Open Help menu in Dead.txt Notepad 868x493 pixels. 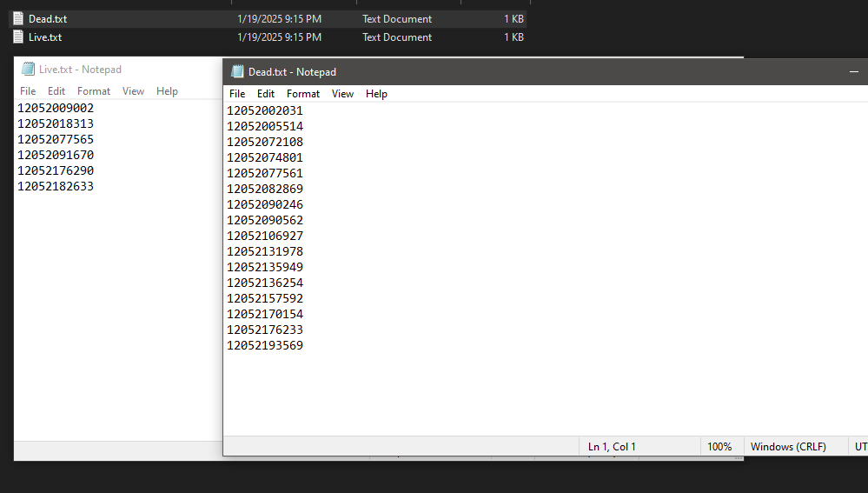pos(376,94)
